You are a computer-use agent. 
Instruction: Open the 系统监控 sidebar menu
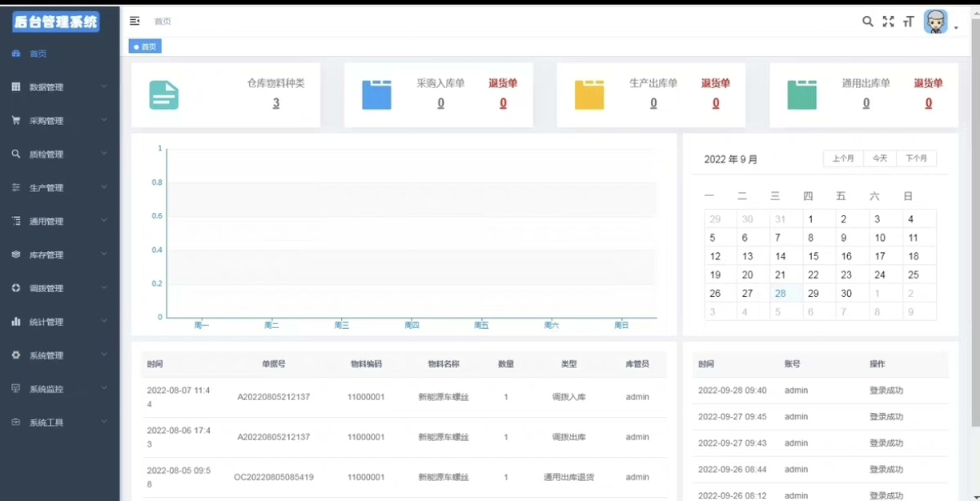(x=60, y=389)
